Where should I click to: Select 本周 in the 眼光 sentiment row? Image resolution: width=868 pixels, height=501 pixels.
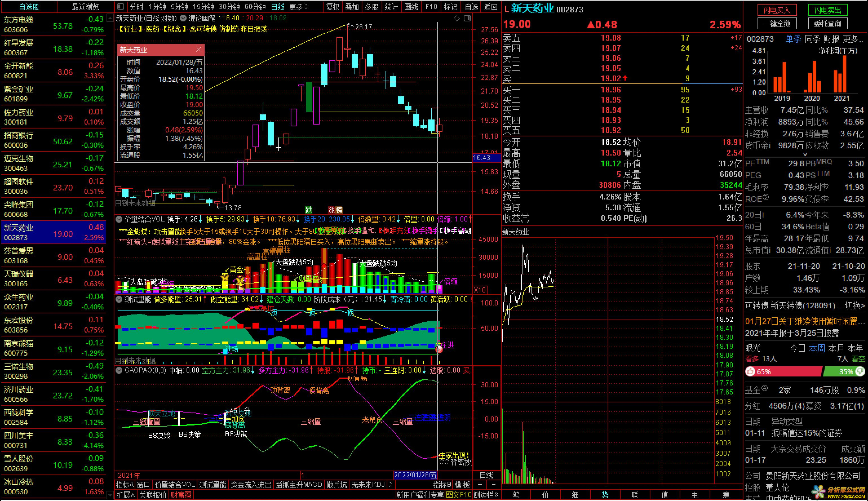click(x=817, y=348)
